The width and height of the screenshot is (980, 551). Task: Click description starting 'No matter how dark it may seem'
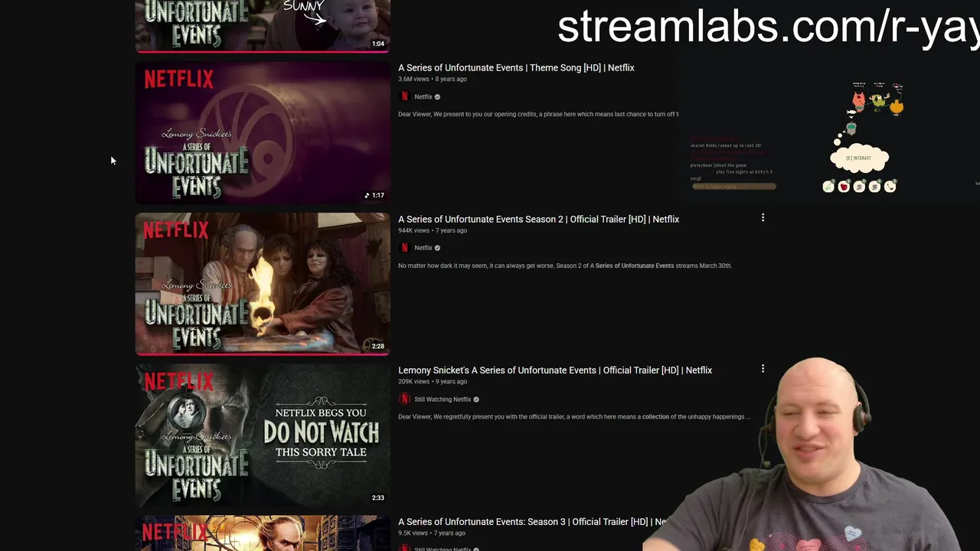(565, 266)
